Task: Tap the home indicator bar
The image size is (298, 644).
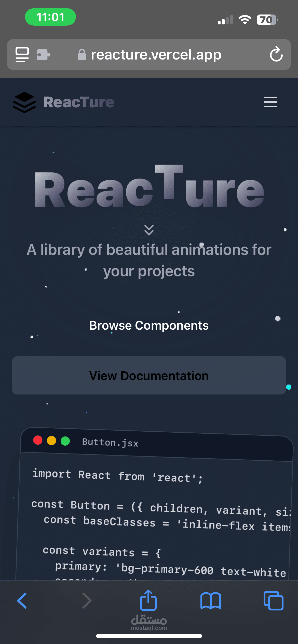Action: click(149, 636)
